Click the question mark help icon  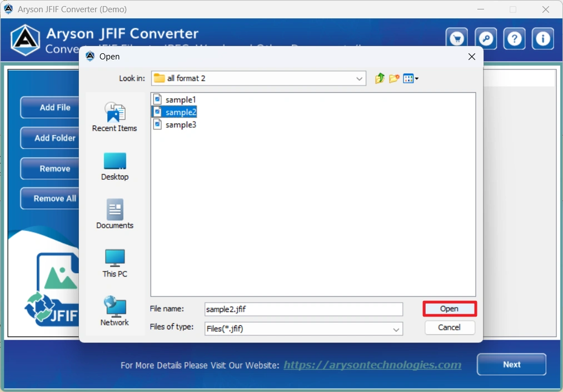(515, 38)
